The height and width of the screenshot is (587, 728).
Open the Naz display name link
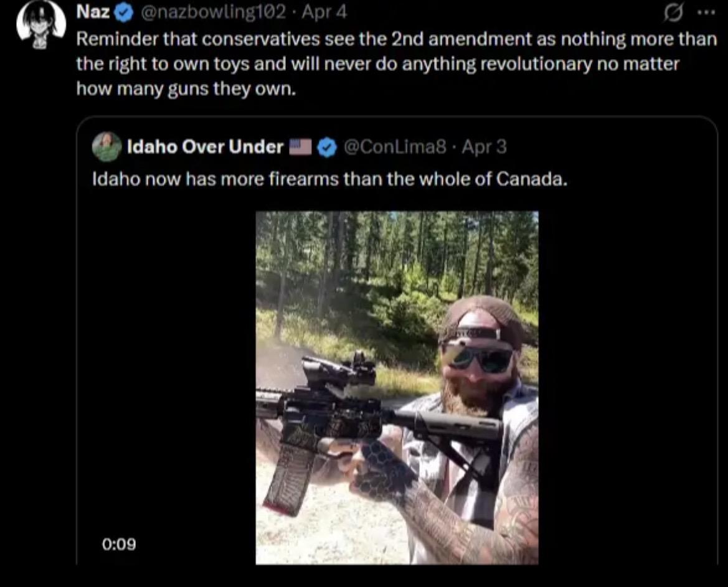click(93, 11)
